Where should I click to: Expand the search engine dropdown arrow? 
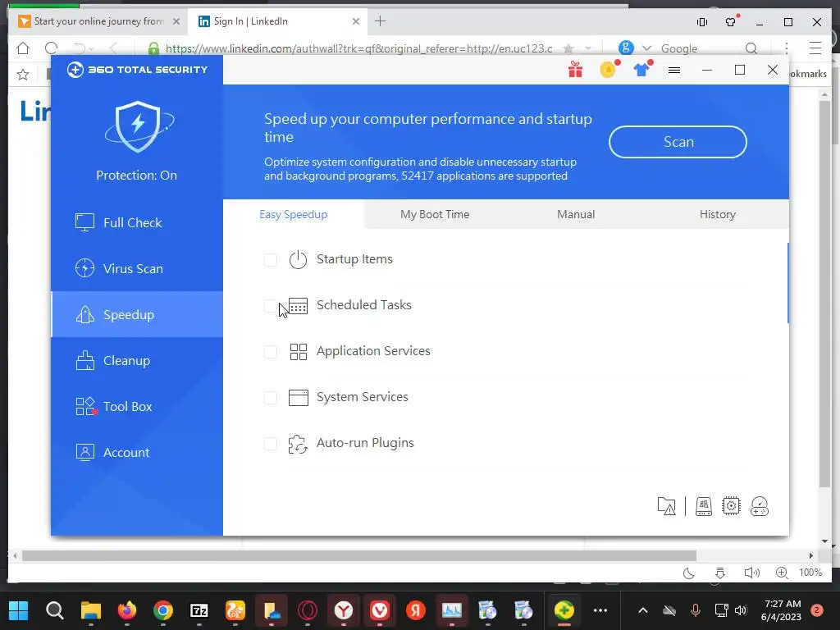click(646, 48)
